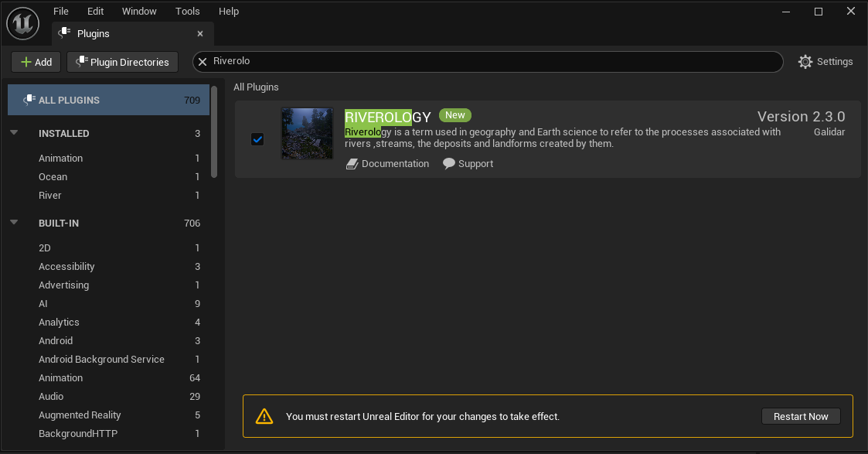Click the Support speech bubble icon
868x454 pixels.
point(449,164)
